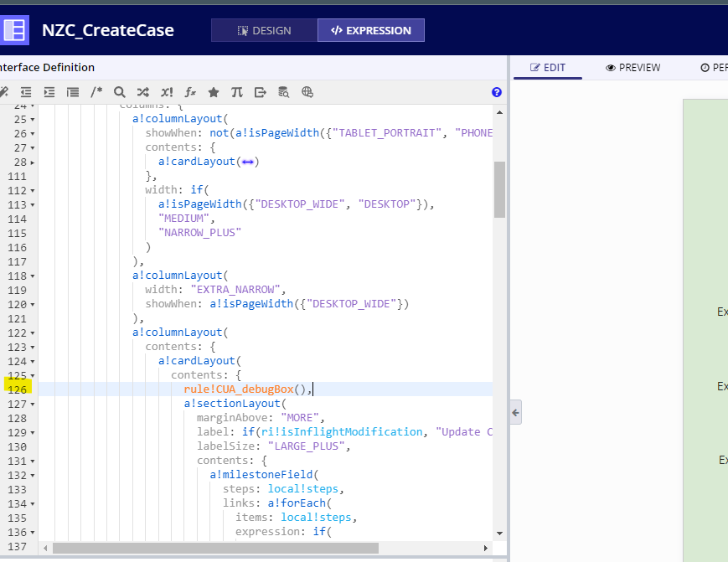Click line number 126 in the gutter
The width and height of the screenshot is (728, 562).
(x=18, y=389)
